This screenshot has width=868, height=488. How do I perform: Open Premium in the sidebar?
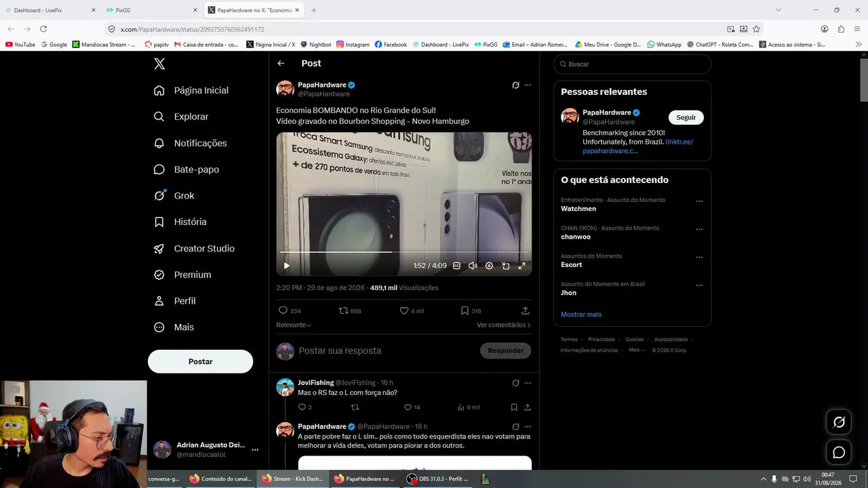(182, 274)
